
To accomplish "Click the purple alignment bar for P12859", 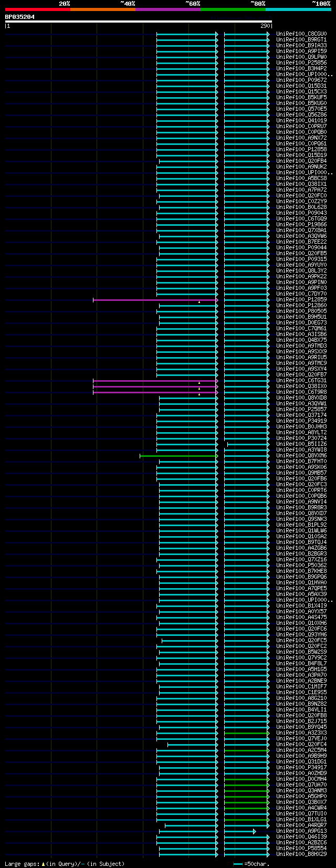I will 155,300.
